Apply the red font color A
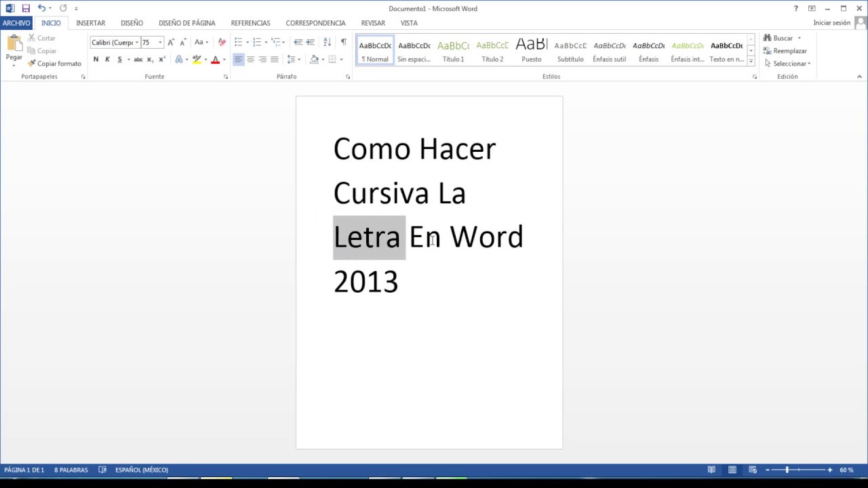868x488 pixels. coord(215,60)
